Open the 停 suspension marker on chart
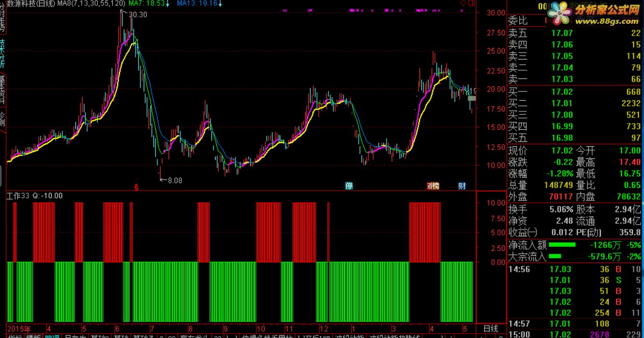 pyautogui.click(x=348, y=185)
